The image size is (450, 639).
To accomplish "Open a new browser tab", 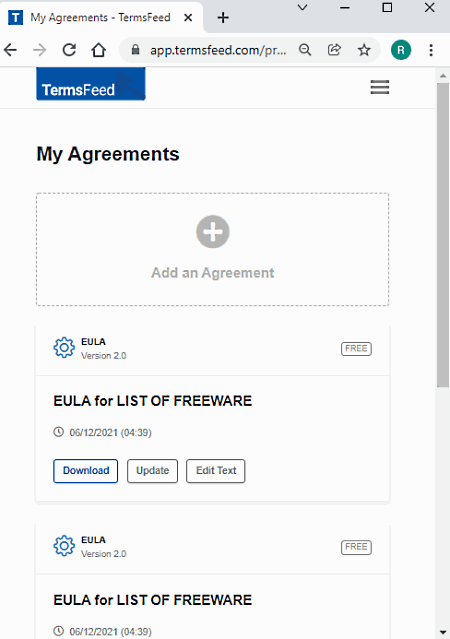I will 223,18.
